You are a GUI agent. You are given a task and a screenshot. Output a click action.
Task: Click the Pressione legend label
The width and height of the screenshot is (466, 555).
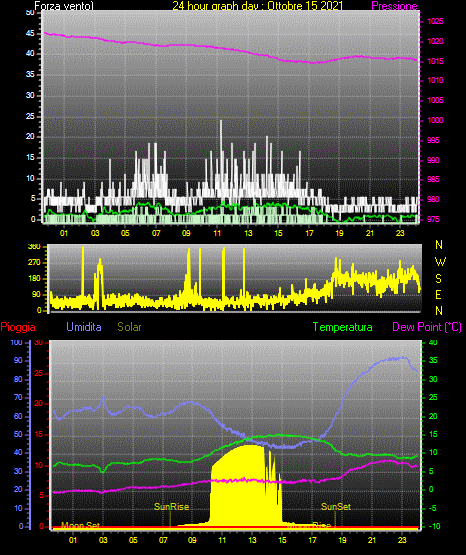point(394,6)
